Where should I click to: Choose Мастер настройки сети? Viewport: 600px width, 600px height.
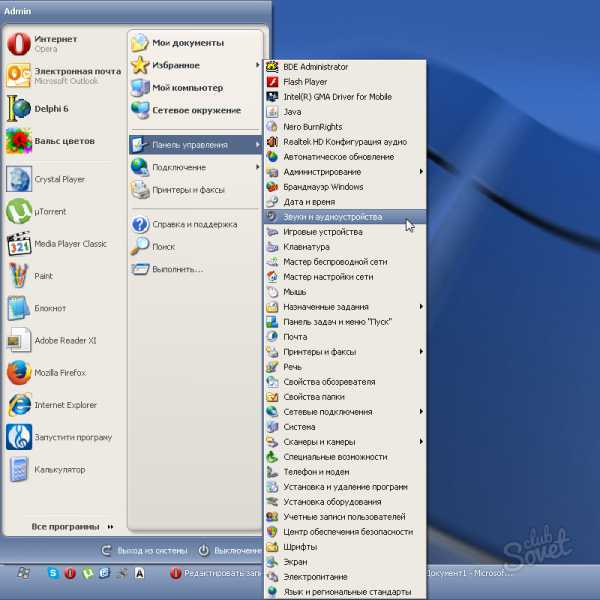(345, 277)
